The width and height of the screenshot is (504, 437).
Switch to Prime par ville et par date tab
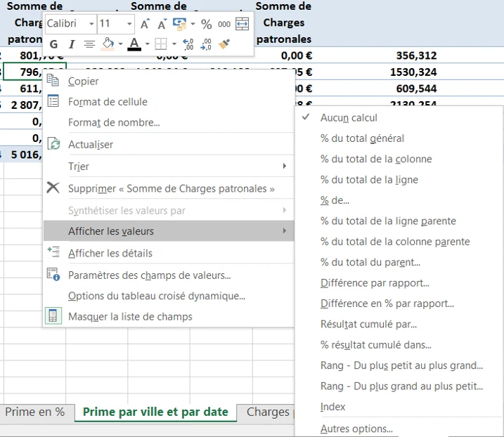pyautogui.click(x=155, y=412)
